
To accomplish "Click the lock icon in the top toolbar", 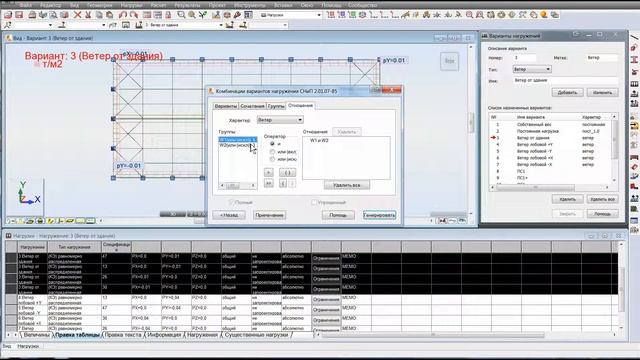I will click(168, 15).
